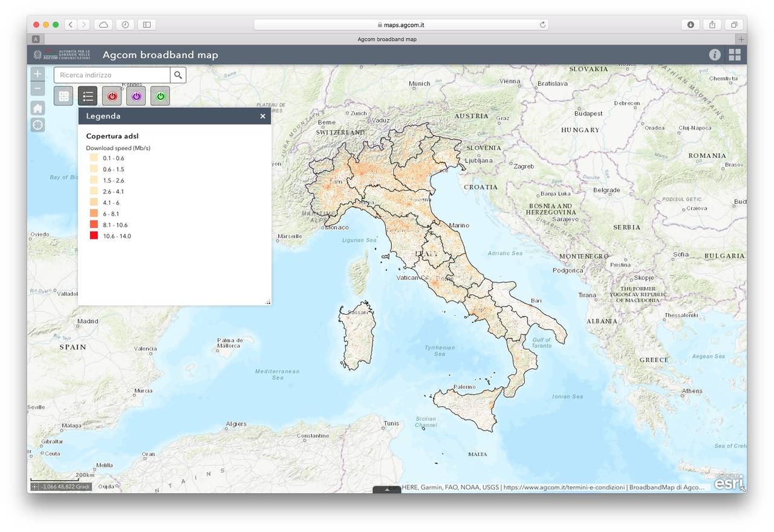The width and height of the screenshot is (774, 532).
Task: Click the Ricerca indirizzo search field
Action: point(112,75)
